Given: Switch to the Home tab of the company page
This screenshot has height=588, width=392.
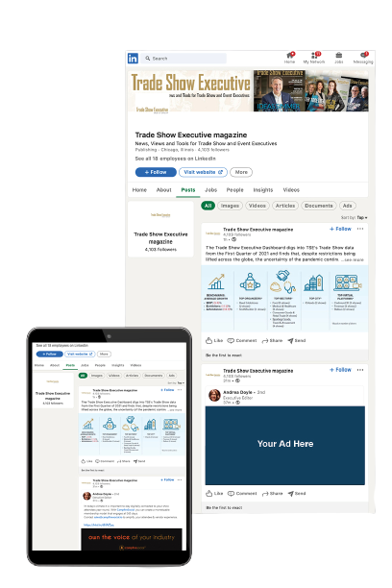Looking at the screenshot, I should click(x=139, y=190).
